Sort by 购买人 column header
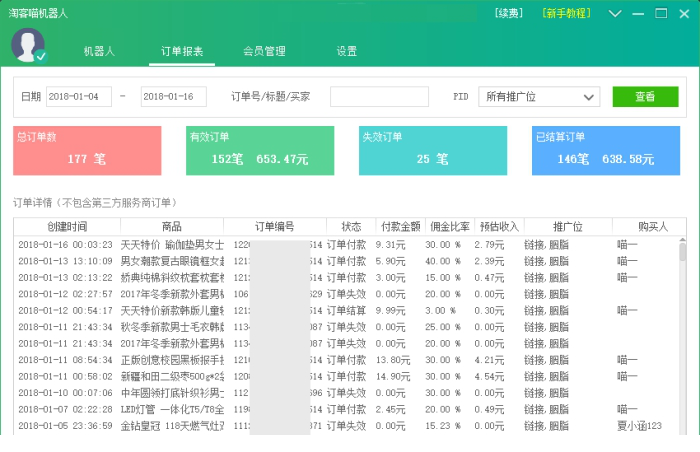Screen dimensions: 700x452 point(653,227)
